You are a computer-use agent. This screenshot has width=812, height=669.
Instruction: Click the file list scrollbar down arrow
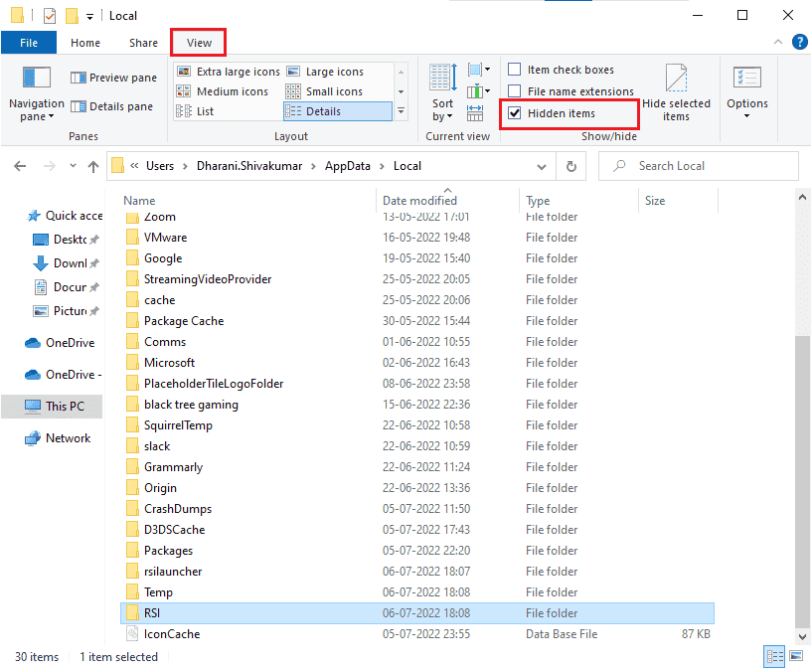click(x=802, y=637)
